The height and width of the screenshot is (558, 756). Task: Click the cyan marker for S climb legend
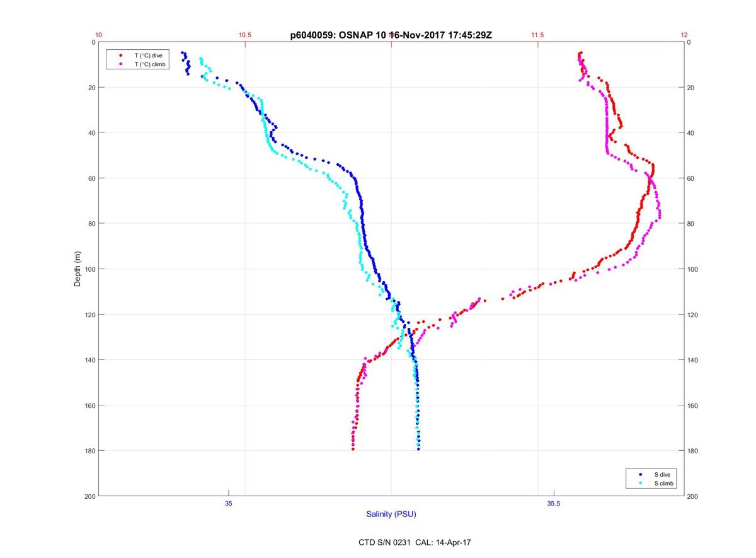(639, 483)
